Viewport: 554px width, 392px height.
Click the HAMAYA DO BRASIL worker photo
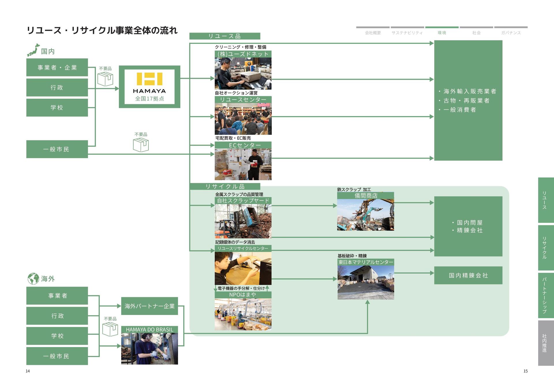(x=149, y=348)
